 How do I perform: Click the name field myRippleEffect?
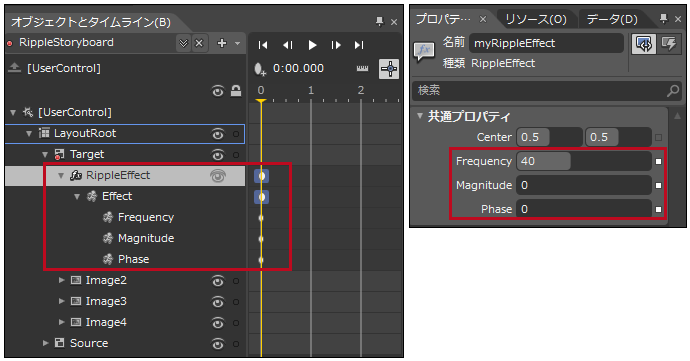pyautogui.click(x=546, y=43)
